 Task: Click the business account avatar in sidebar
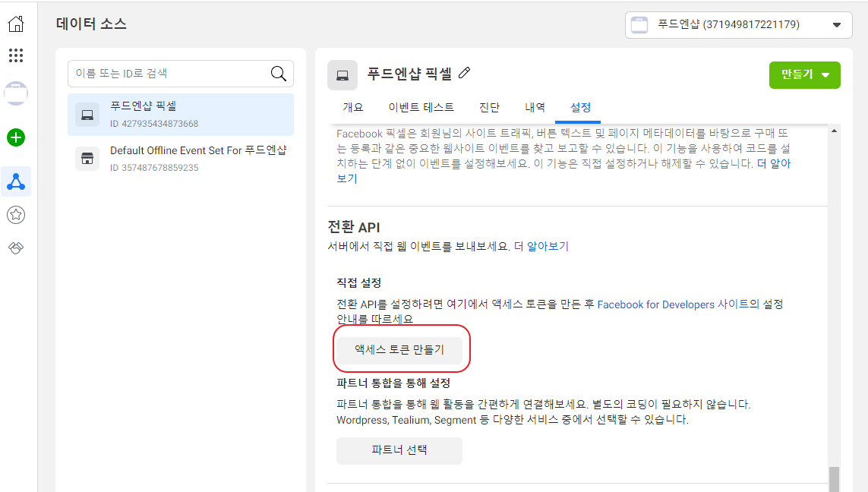(x=16, y=93)
